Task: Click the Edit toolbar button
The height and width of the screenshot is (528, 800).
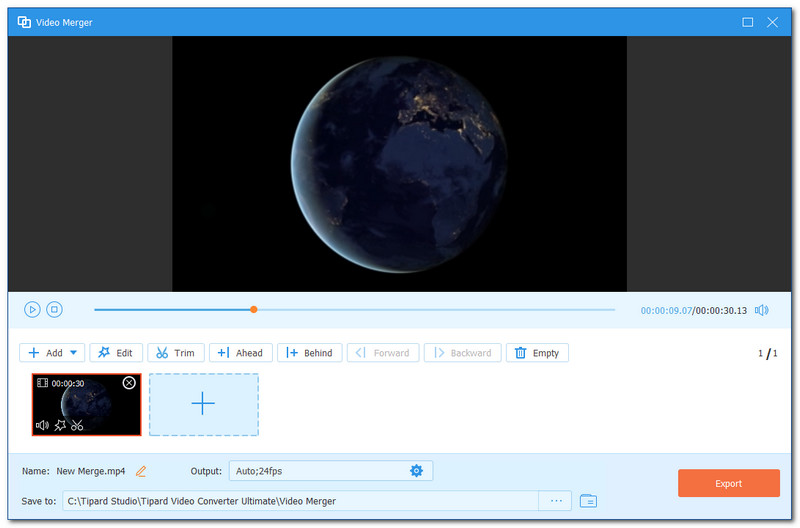Action: pos(116,353)
